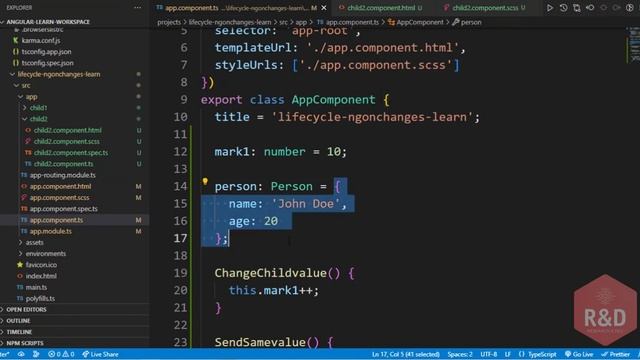Open app.component.scss in explorer

[x=59, y=198]
